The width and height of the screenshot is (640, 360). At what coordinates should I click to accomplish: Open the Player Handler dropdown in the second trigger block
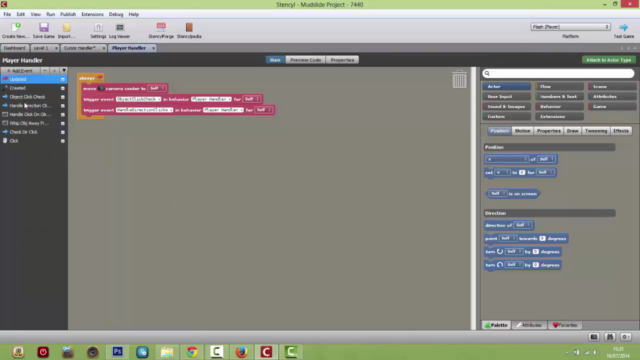(223, 110)
